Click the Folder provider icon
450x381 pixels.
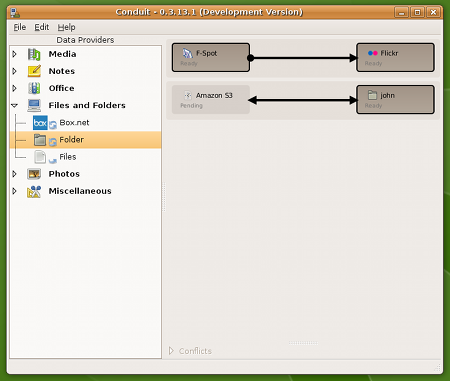pyautogui.click(x=40, y=140)
